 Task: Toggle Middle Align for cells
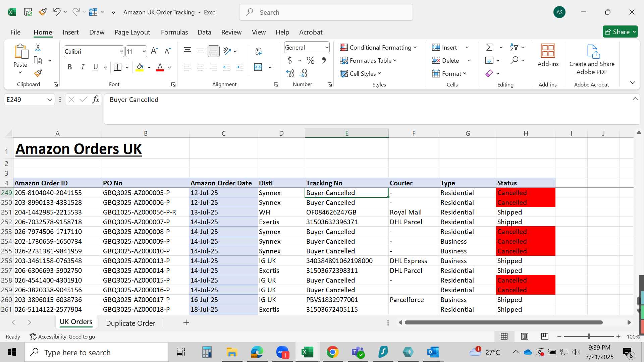pyautogui.click(x=201, y=51)
